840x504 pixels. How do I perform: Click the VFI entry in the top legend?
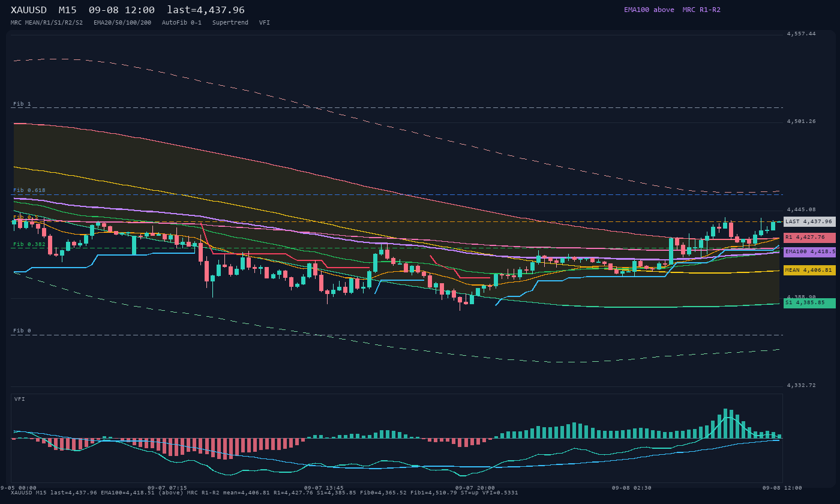[x=265, y=23]
